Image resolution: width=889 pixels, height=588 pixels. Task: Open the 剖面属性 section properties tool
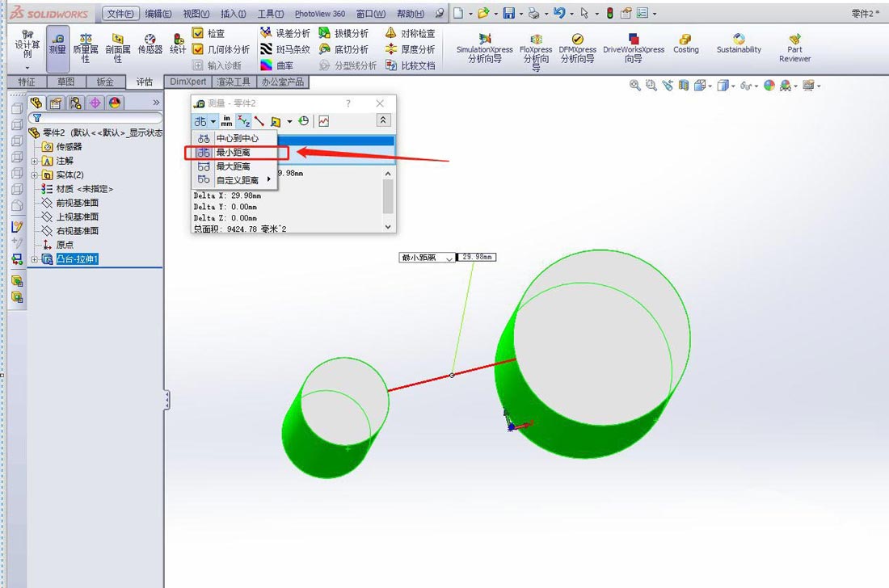(118, 48)
